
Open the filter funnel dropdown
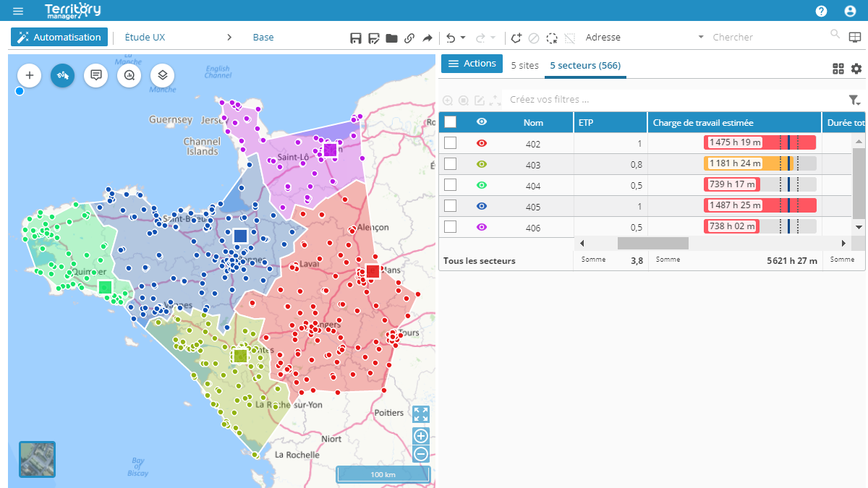point(854,100)
